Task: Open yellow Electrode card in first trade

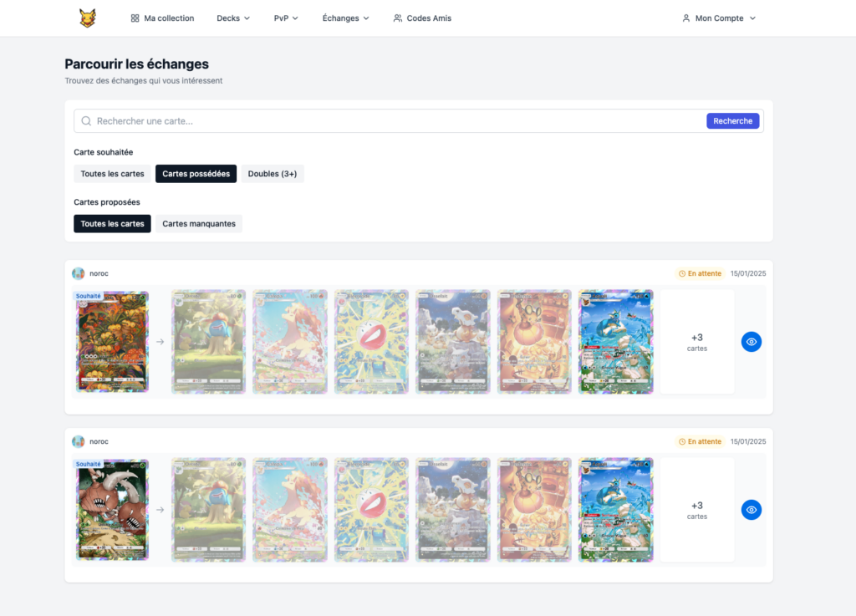Action: tap(371, 342)
